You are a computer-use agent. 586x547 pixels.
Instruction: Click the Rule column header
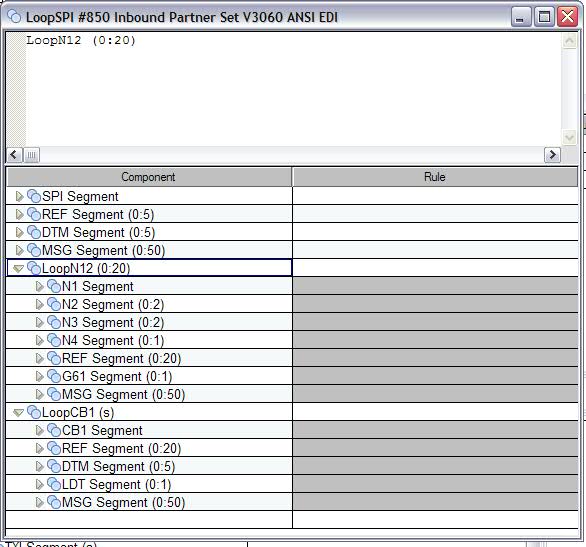[x=435, y=177]
